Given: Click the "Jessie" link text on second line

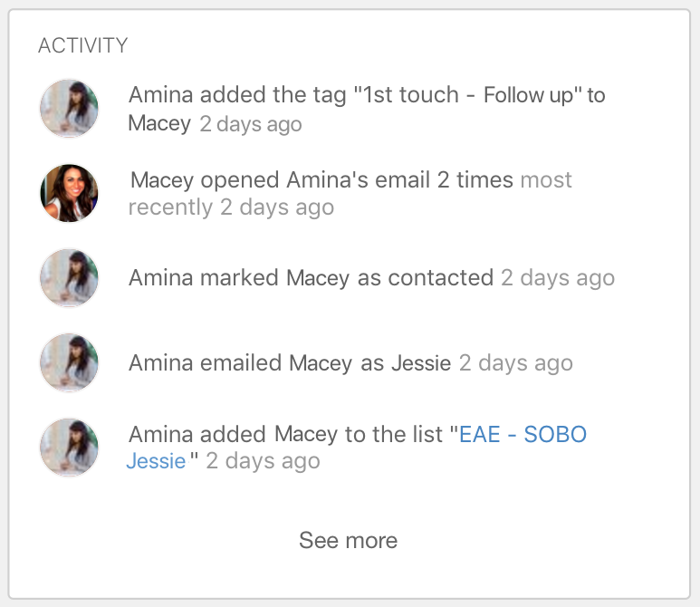Looking at the screenshot, I should (157, 461).
